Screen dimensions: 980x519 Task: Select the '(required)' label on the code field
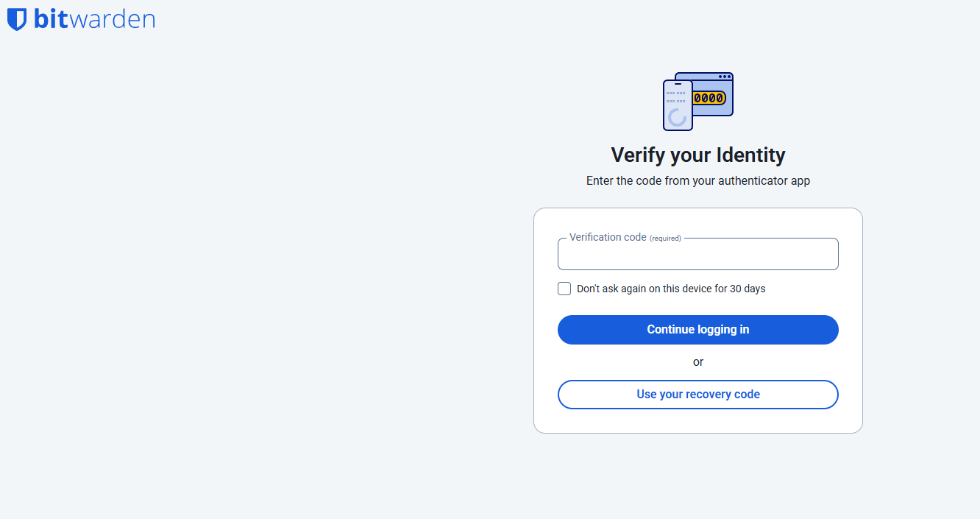coord(665,238)
